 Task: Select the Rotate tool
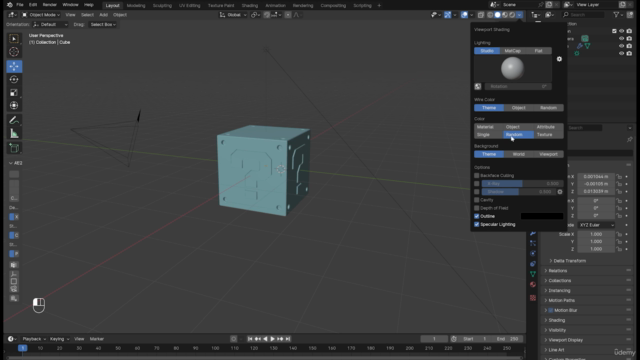pos(14,79)
